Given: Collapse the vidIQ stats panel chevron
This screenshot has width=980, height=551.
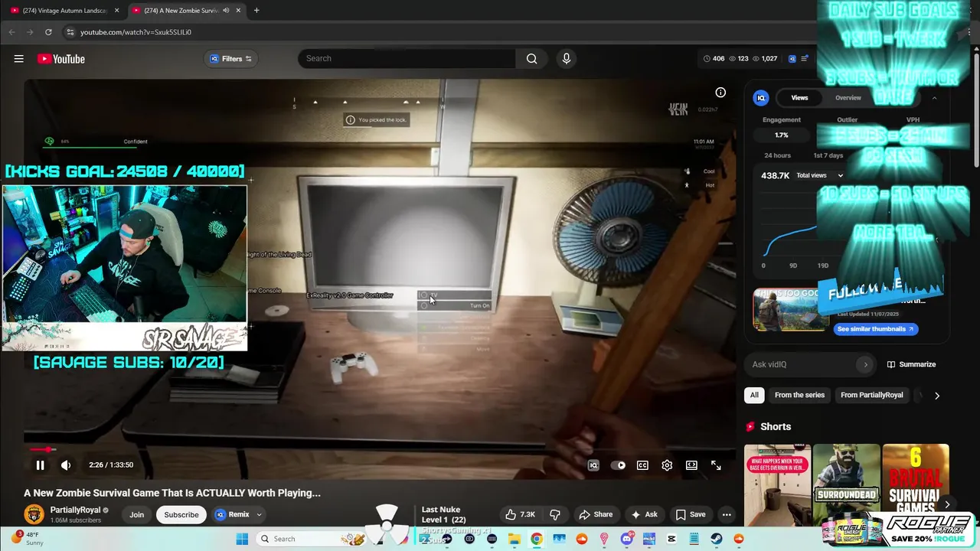Looking at the screenshot, I should tap(934, 98).
